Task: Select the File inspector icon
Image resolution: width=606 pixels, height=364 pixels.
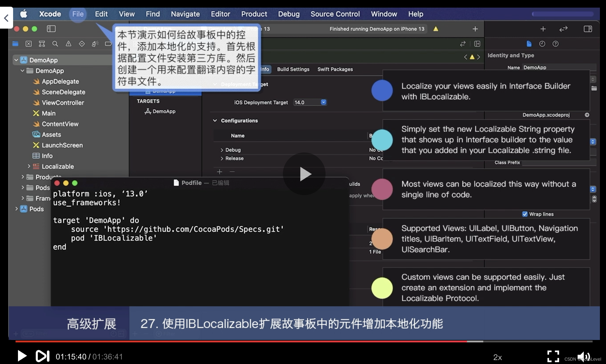Action: [529, 44]
